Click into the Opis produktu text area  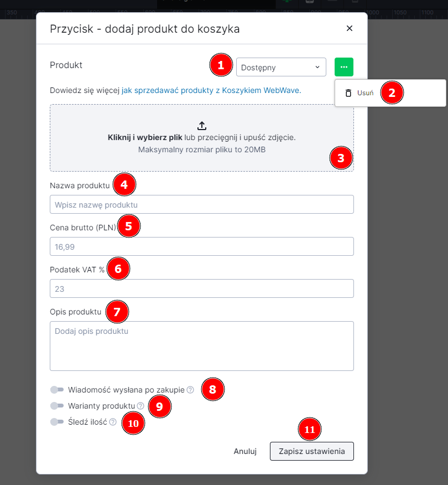click(201, 346)
